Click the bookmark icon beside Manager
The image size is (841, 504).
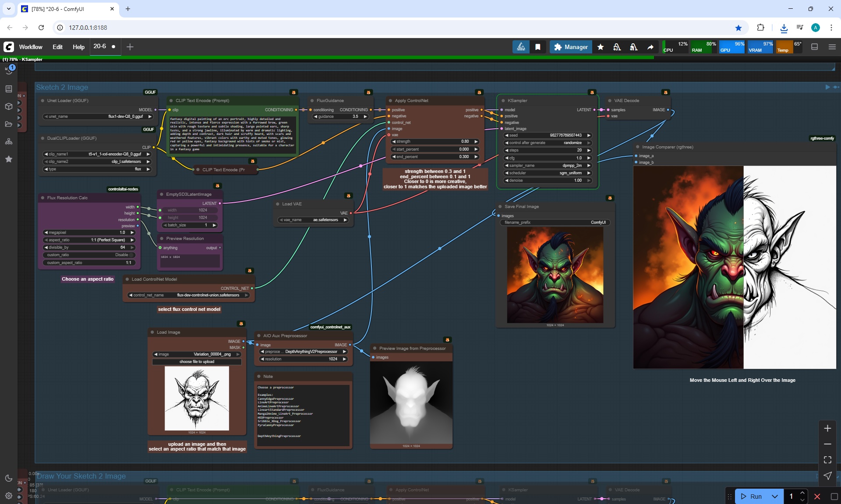pyautogui.click(x=538, y=47)
